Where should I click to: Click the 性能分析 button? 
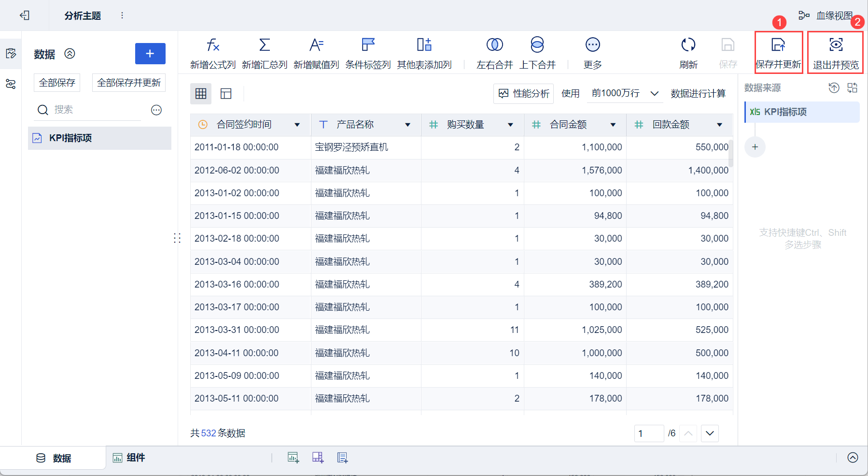(523, 93)
